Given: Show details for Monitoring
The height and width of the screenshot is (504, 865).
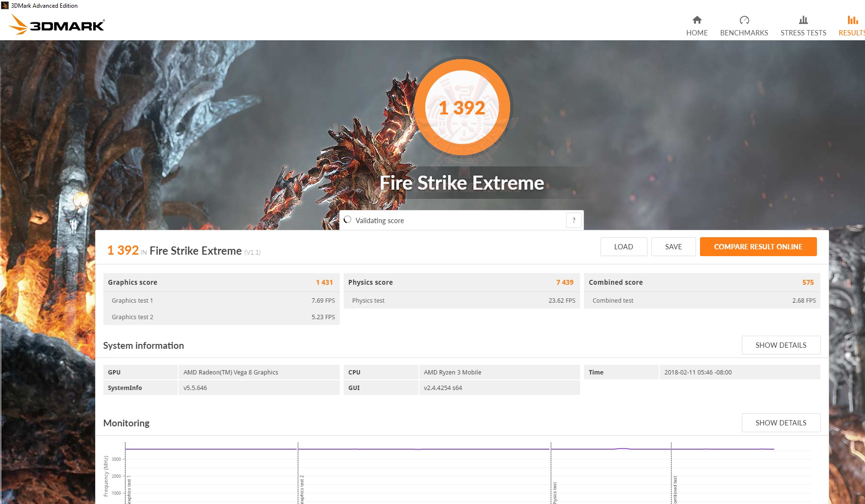Looking at the screenshot, I should click(x=781, y=423).
